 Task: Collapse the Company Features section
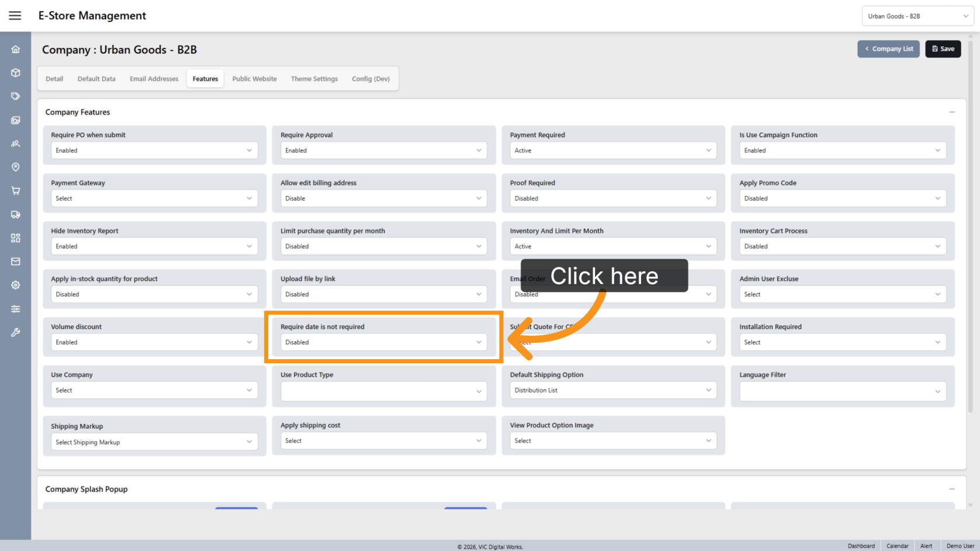tap(952, 112)
